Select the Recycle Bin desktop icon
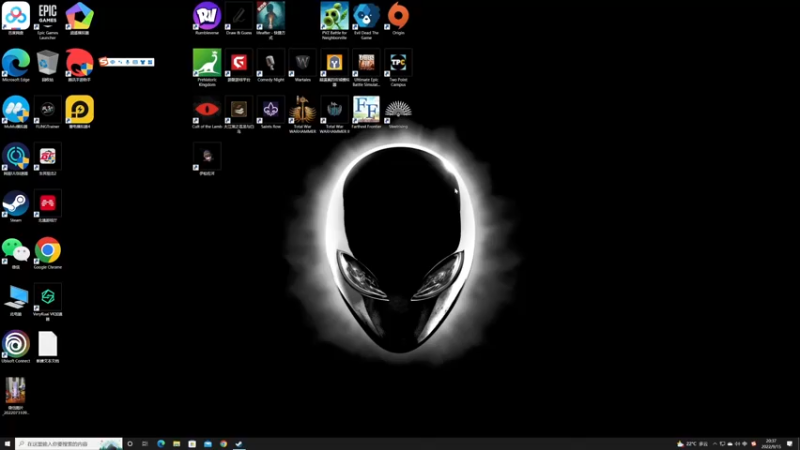Screen dimensions: 800x450 tap(47, 65)
